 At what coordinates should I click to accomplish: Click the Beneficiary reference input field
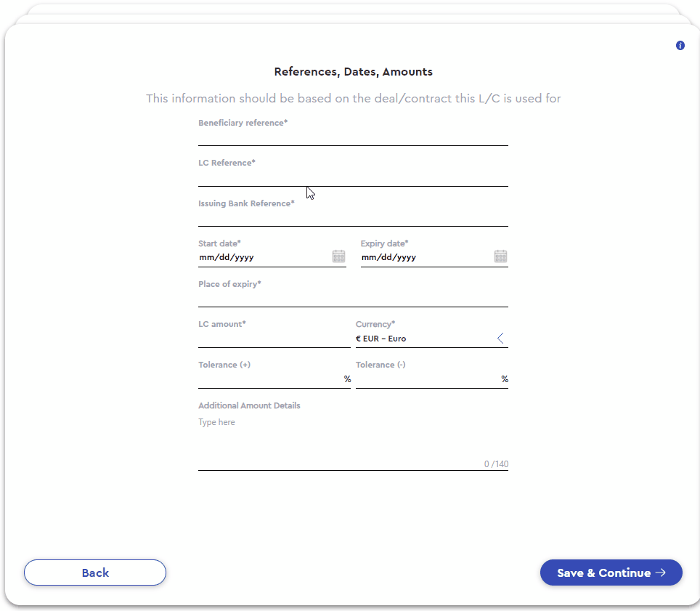coord(352,139)
